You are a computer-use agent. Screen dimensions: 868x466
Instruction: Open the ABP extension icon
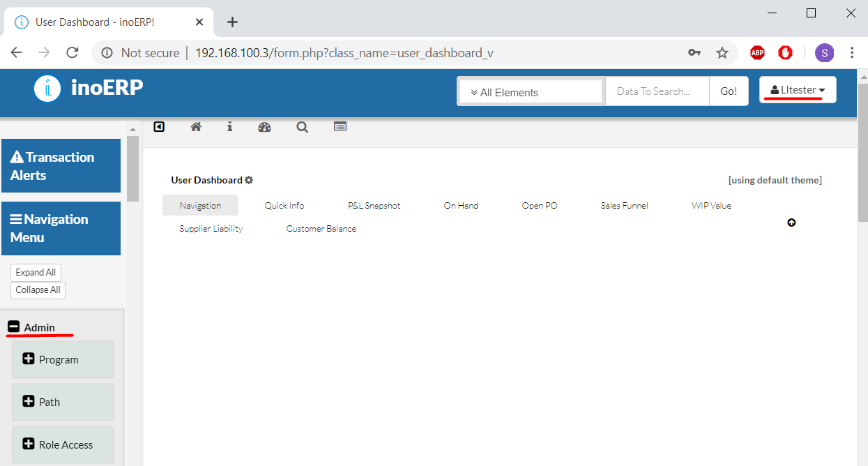(757, 53)
